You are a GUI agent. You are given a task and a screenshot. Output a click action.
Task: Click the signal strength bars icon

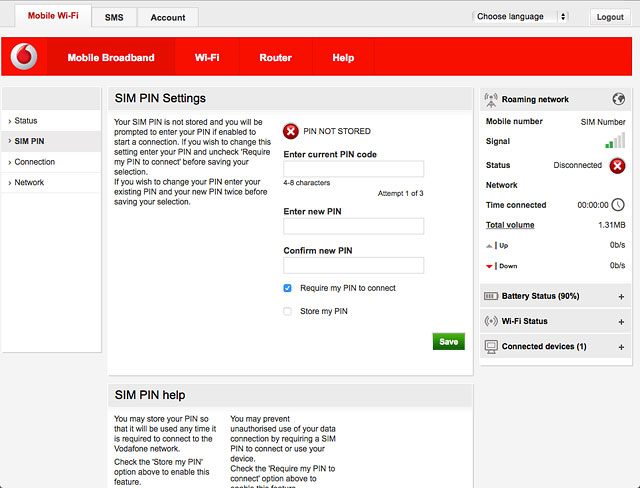tap(615, 142)
